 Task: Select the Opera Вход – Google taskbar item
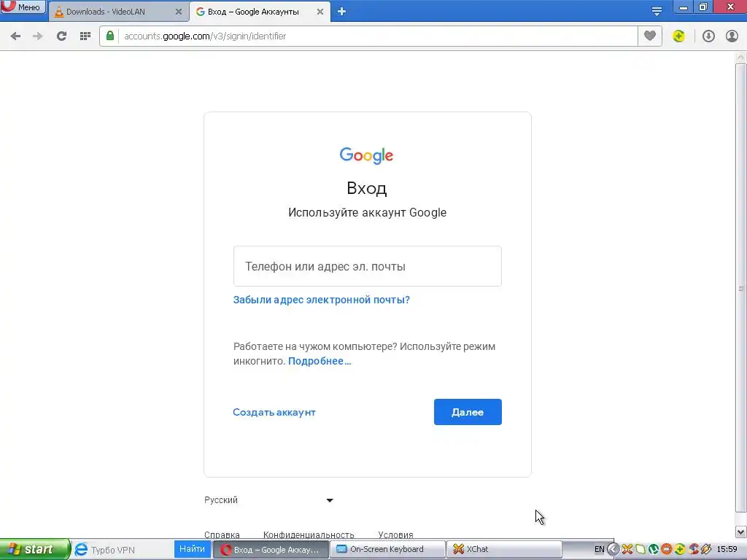click(x=270, y=550)
